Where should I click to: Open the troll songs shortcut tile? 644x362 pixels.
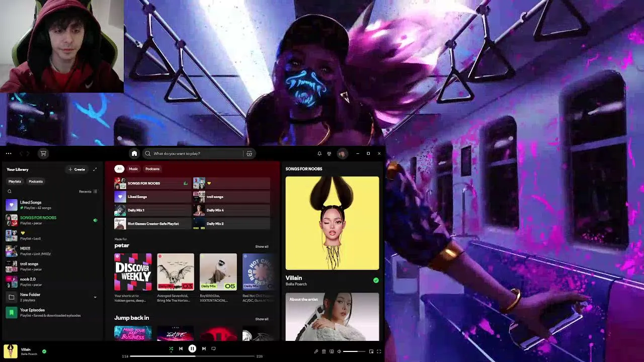(x=232, y=197)
